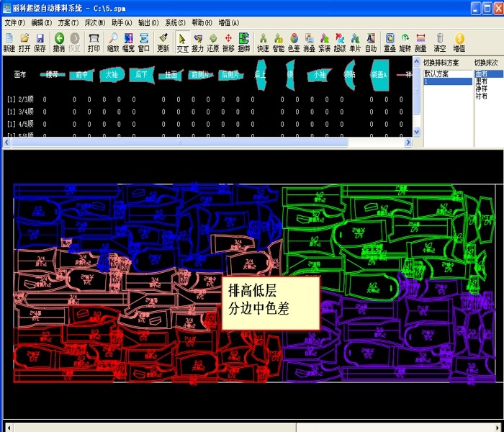Screen dimensions: 504x432
Task: Click piece panel scroll down arrow
Action: [417, 132]
